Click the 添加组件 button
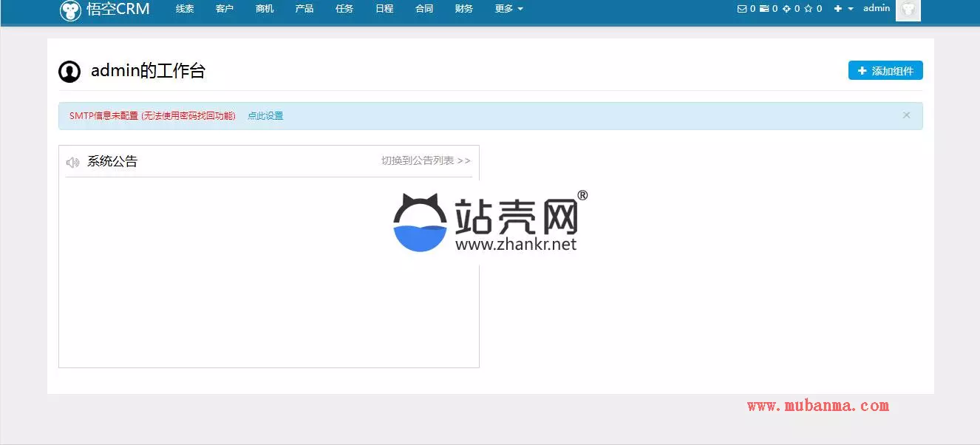The image size is (980, 445). point(885,71)
